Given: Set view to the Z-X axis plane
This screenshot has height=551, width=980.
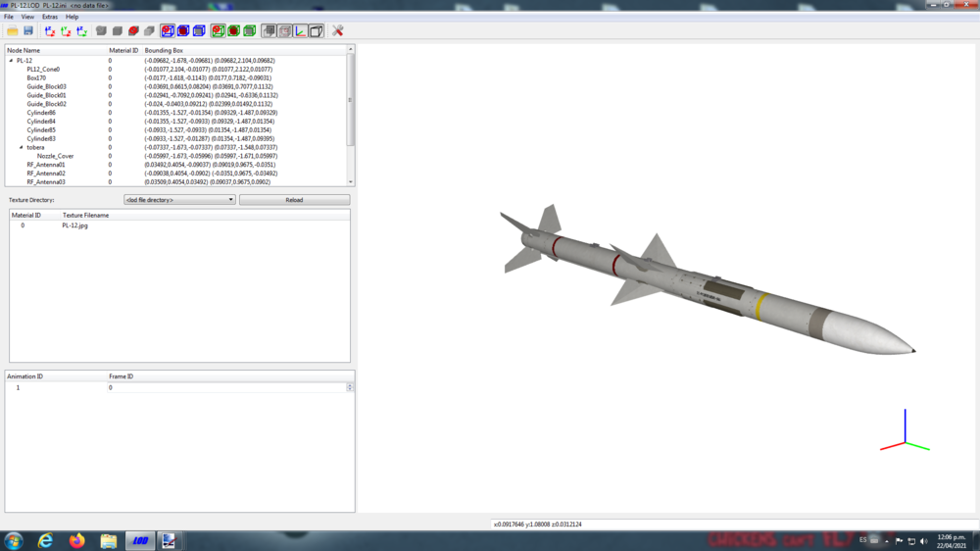Looking at the screenshot, I should pos(50,30).
